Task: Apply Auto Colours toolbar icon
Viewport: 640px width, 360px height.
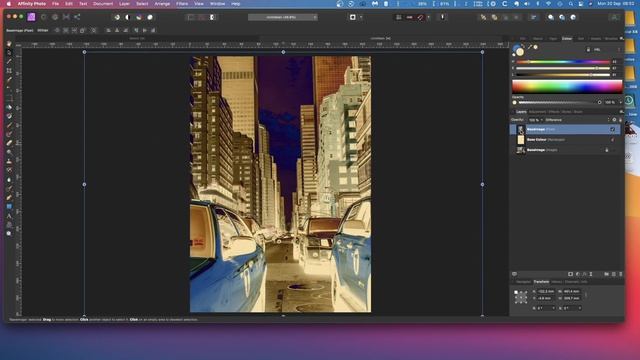Action: tap(139, 17)
